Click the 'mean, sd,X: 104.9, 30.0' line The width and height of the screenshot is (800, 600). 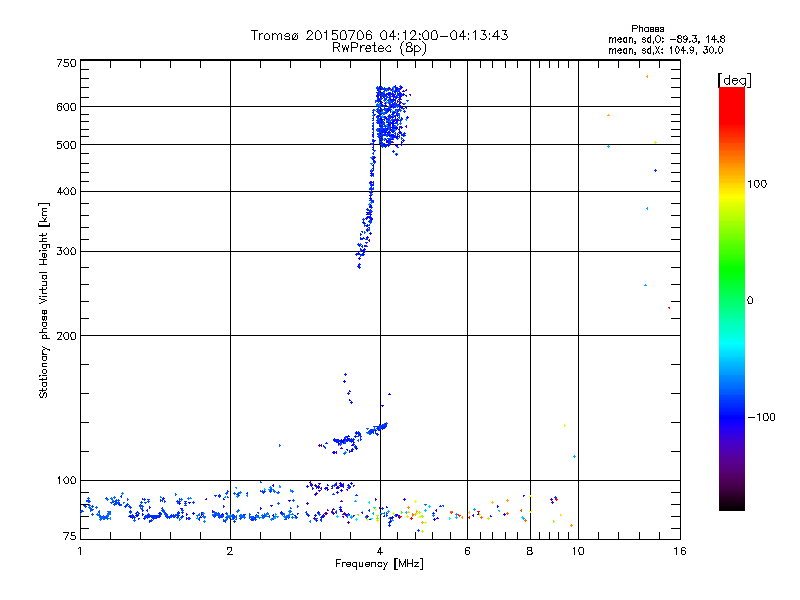pos(665,50)
